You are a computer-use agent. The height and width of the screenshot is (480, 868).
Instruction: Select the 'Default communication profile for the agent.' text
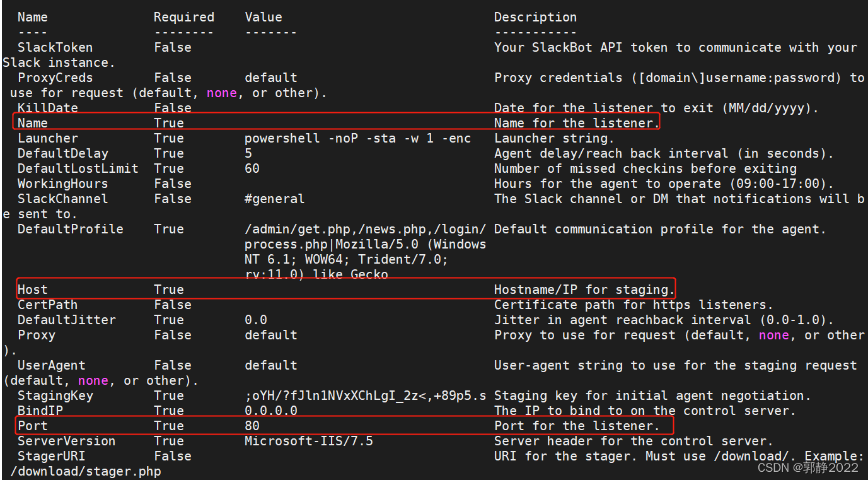pyautogui.click(x=660, y=229)
